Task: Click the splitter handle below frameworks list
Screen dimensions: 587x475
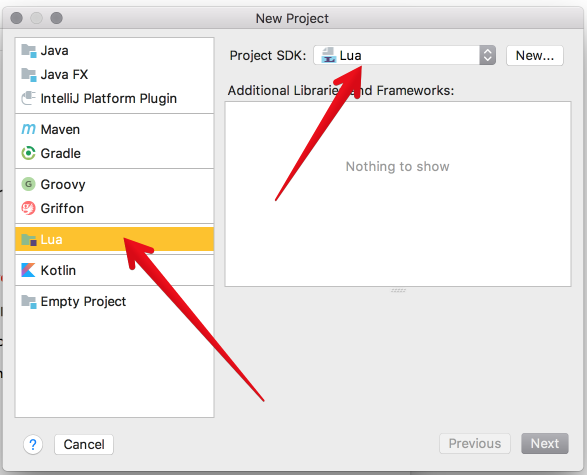Action: point(398,290)
